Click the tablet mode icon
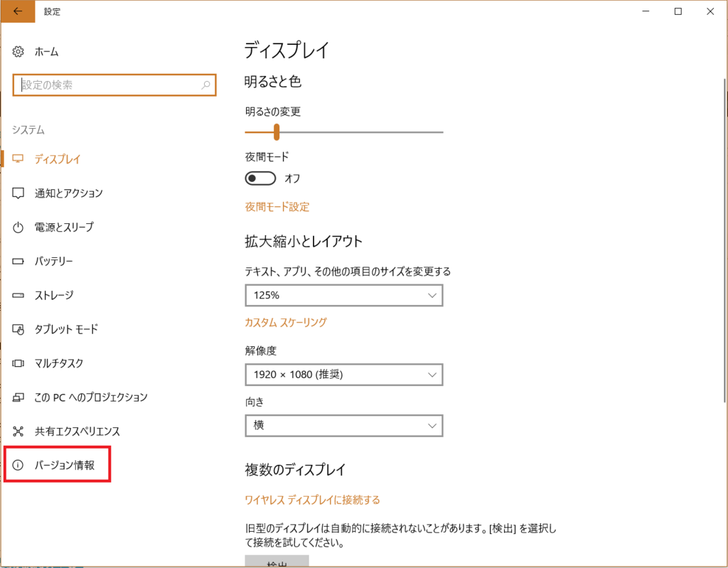Viewport: 728px width, 568px height. tap(18, 329)
